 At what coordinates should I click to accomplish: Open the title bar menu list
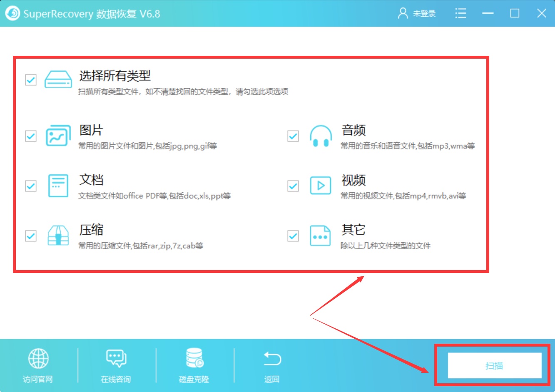460,13
